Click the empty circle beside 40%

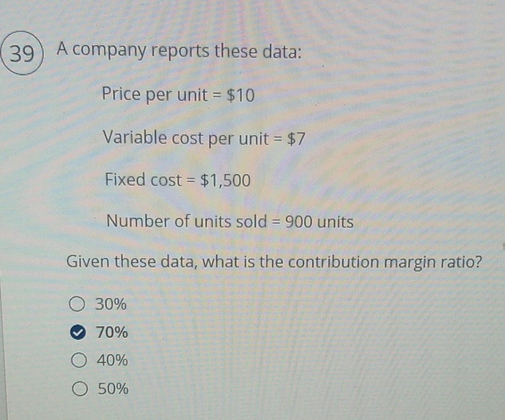(79, 360)
